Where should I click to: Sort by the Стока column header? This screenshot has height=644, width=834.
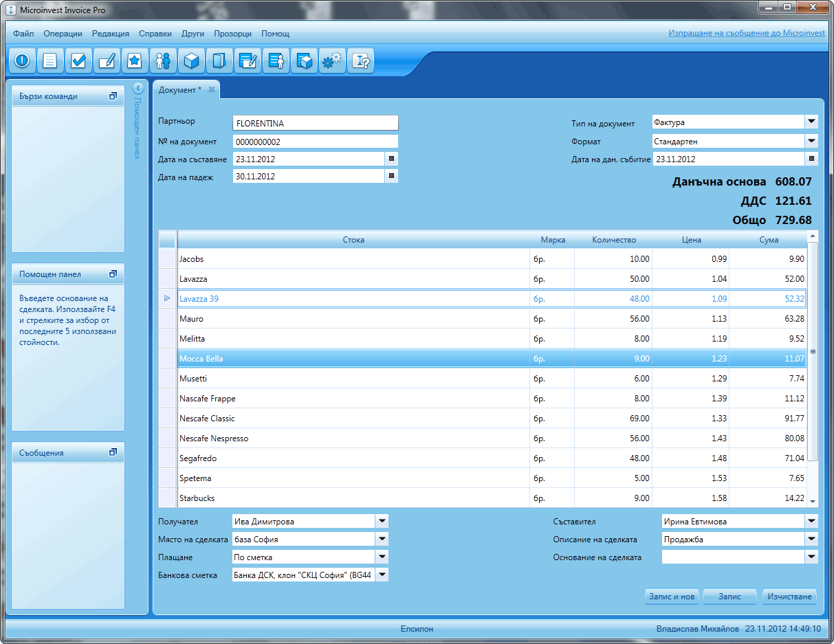(x=353, y=240)
